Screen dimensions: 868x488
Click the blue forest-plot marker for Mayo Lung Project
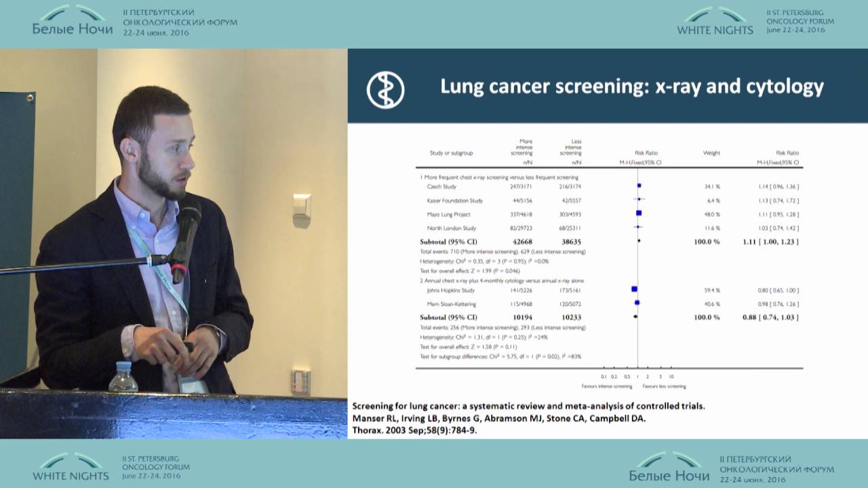(639, 213)
